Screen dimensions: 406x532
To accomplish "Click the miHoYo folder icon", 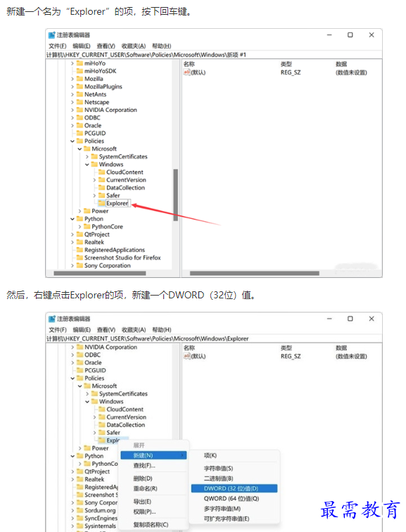I will pos(80,63).
